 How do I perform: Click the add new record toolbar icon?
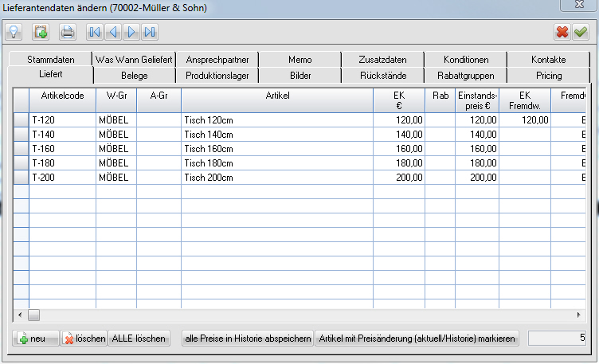pos(41,32)
